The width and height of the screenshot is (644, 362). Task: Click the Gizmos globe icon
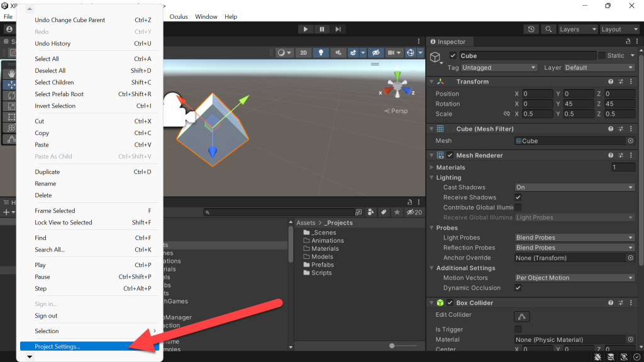410,53
